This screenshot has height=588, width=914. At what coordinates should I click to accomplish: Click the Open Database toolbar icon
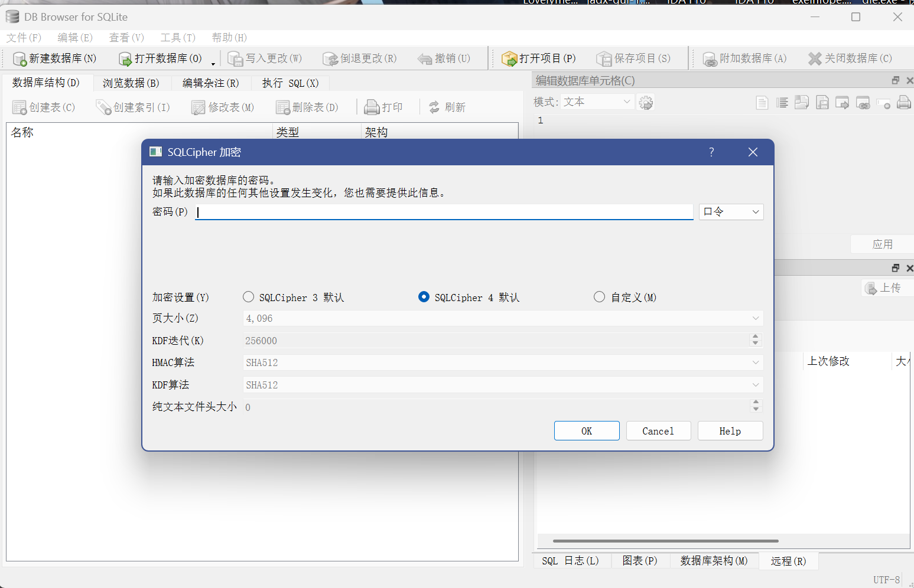(x=125, y=58)
